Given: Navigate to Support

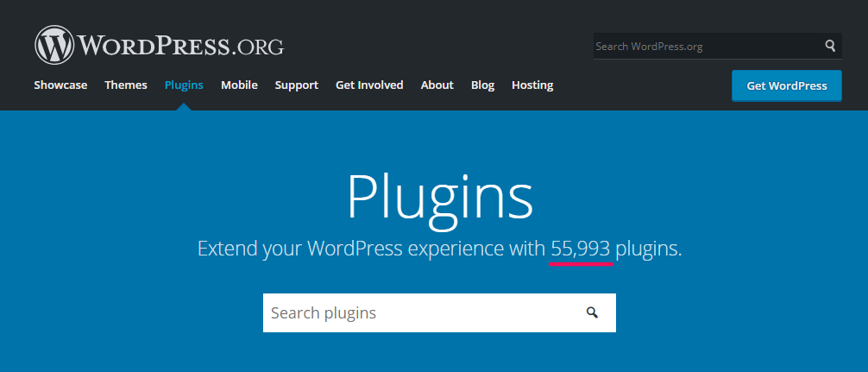Looking at the screenshot, I should coord(296,85).
